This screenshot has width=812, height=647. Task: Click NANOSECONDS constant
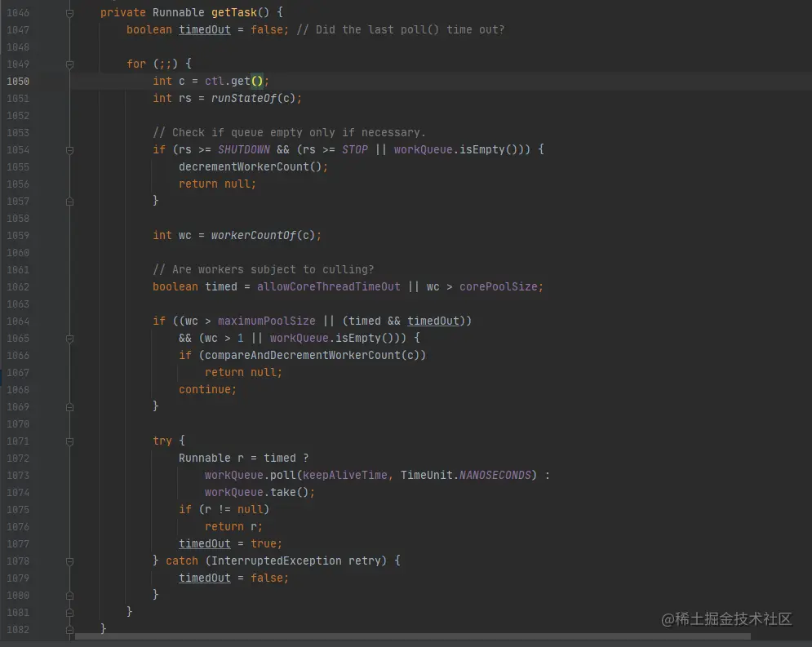pyautogui.click(x=495, y=475)
